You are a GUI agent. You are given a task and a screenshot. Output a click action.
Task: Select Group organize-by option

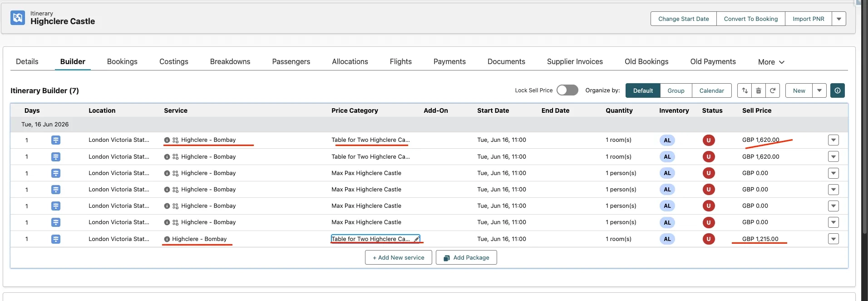coord(676,90)
